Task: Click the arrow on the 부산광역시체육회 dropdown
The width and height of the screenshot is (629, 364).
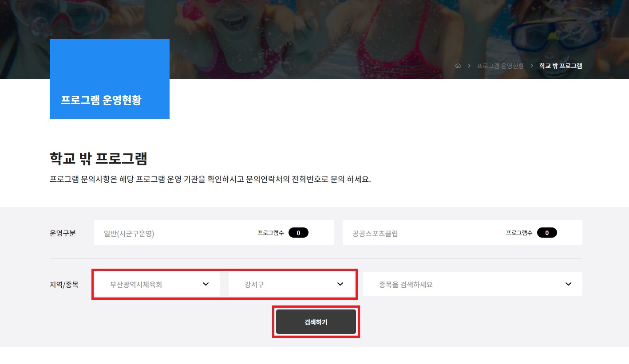Action: tap(206, 284)
